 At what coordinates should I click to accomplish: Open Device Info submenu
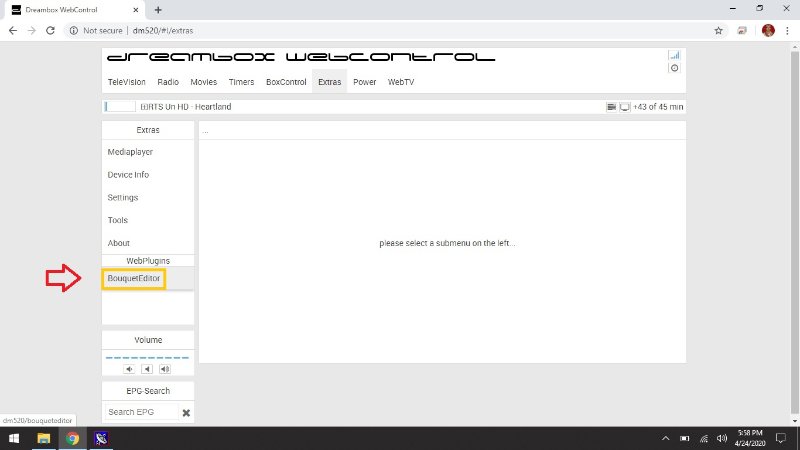coord(128,175)
